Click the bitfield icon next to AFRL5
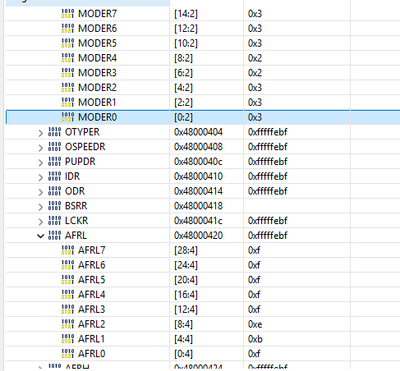 coord(68,280)
